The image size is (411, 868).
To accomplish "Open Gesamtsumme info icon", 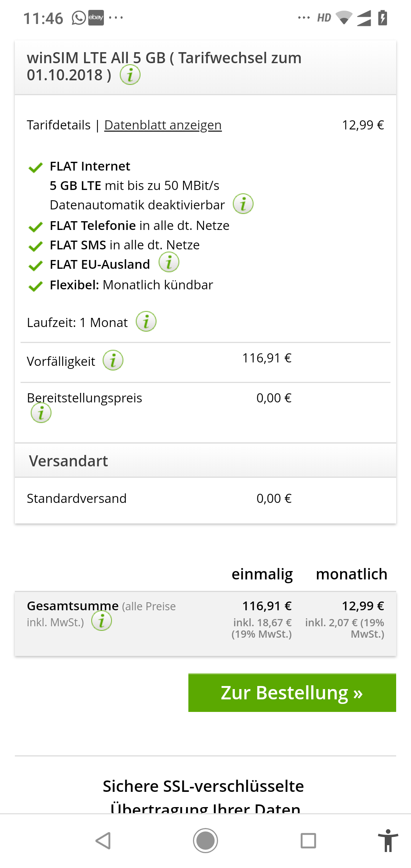I will [x=102, y=621].
